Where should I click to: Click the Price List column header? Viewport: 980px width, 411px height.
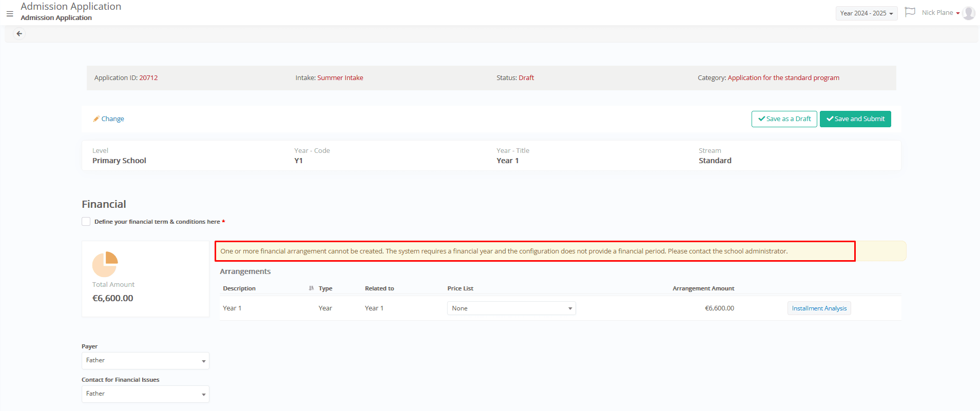click(x=460, y=288)
